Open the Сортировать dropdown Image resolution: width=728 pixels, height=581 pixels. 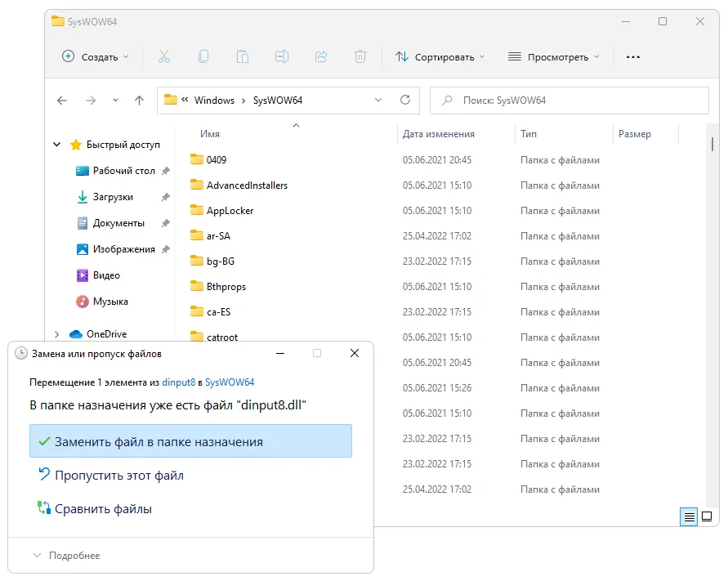tap(440, 57)
